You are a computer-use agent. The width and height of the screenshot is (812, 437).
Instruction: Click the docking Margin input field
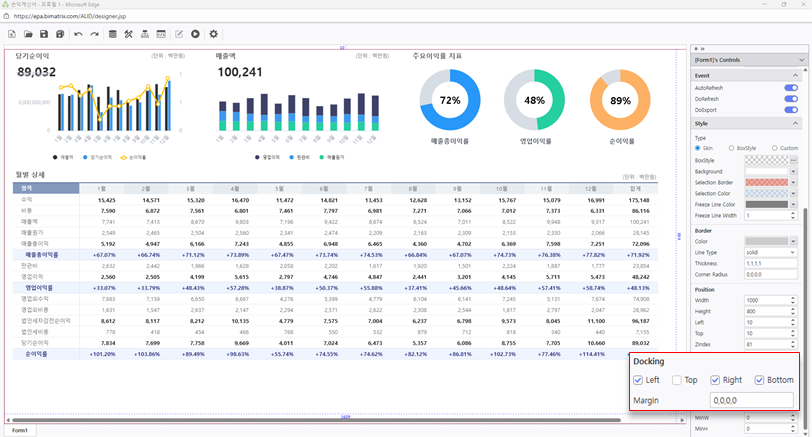745,400
